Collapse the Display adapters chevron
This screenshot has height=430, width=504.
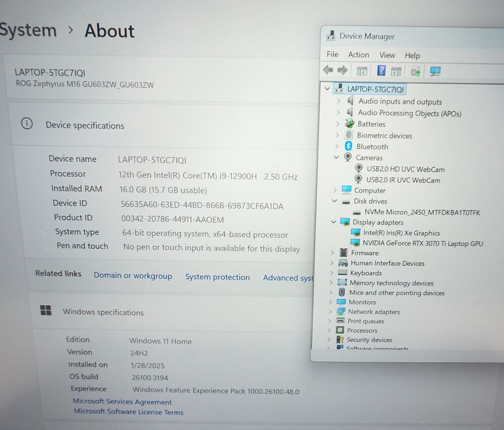[334, 222]
